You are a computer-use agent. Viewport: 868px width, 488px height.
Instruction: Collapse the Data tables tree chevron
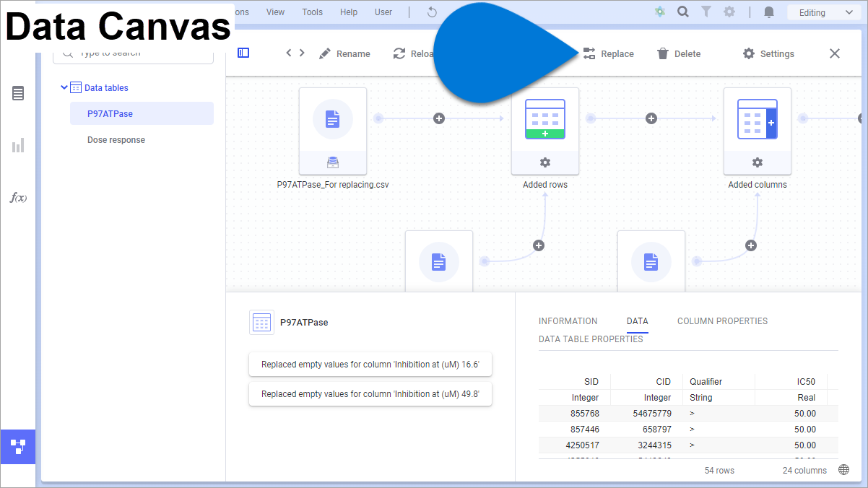[x=64, y=87]
